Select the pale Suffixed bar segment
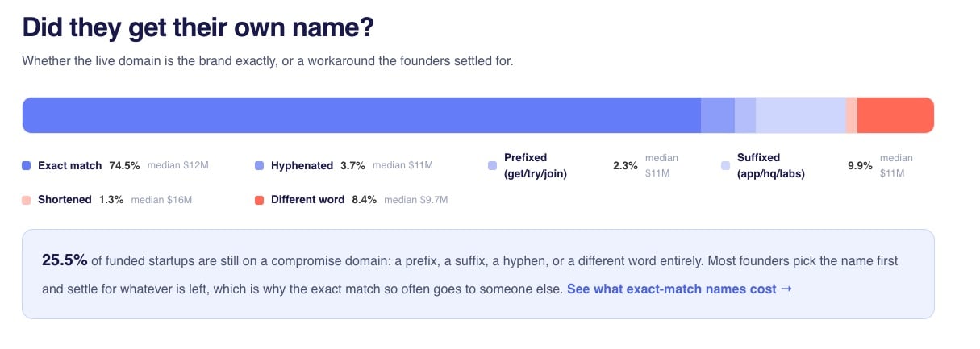The height and width of the screenshot is (349, 980). (x=801, y=115)
